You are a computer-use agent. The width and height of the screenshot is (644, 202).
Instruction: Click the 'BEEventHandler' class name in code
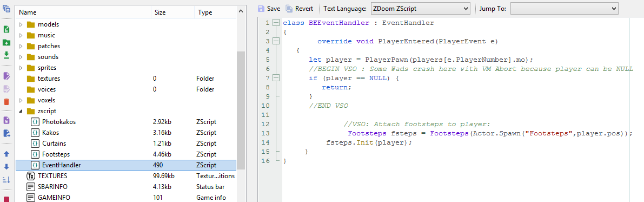tap(339, 23)
